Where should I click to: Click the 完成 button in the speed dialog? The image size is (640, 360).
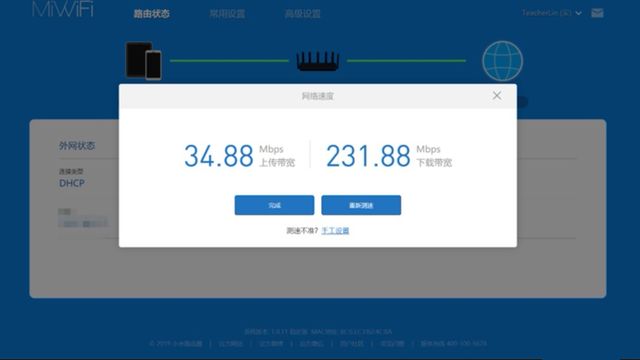coord(274,205)
